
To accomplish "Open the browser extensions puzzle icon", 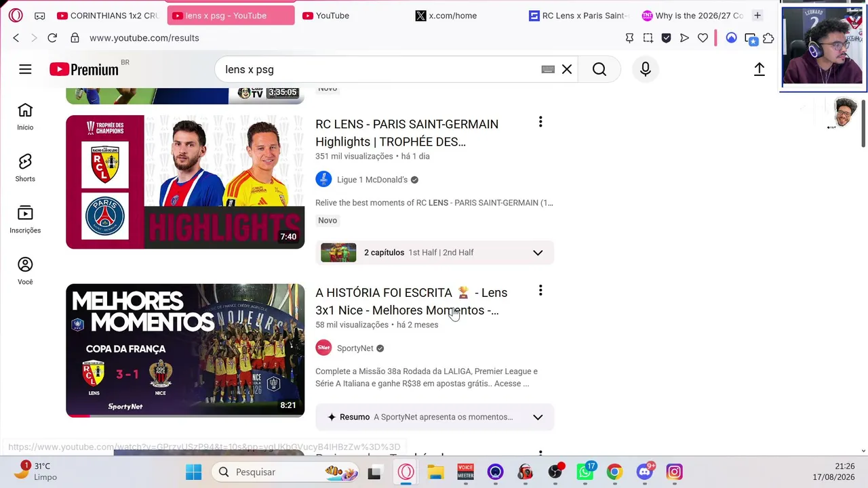I will [768, 38].
